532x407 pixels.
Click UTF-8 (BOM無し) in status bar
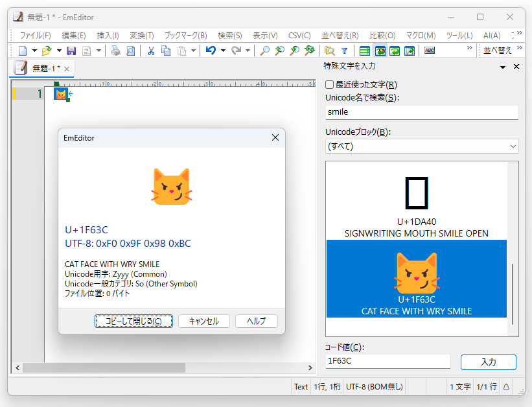375,387
